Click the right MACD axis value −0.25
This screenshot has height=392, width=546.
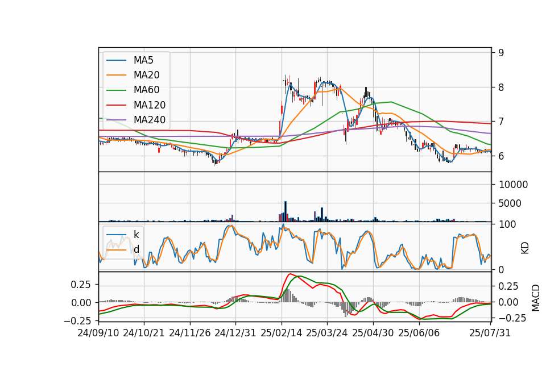pyautogui.click(x=512, y=318)
